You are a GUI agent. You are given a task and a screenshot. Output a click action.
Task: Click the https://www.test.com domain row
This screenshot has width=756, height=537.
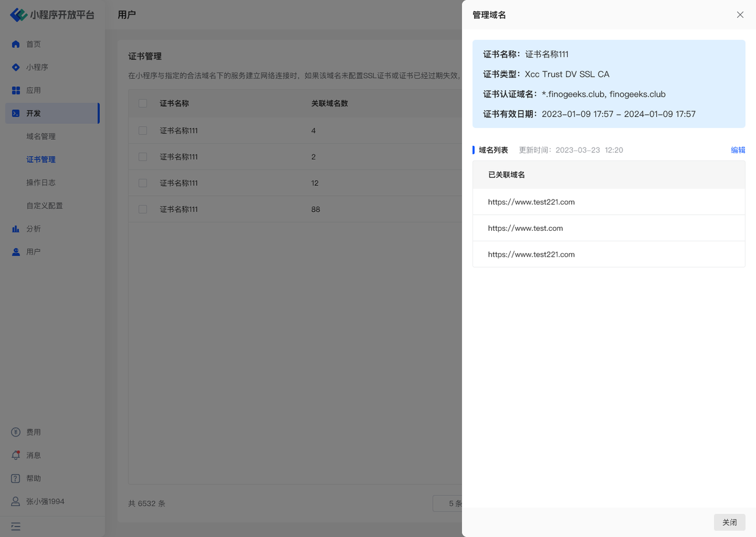click(x=525, y=228)
